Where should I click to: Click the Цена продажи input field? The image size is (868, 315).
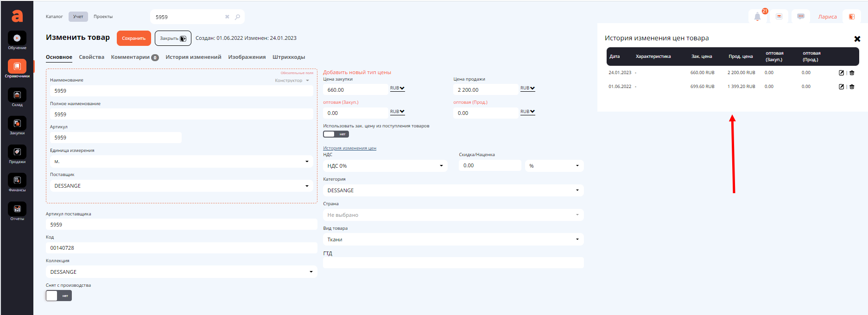coord(485,90)
